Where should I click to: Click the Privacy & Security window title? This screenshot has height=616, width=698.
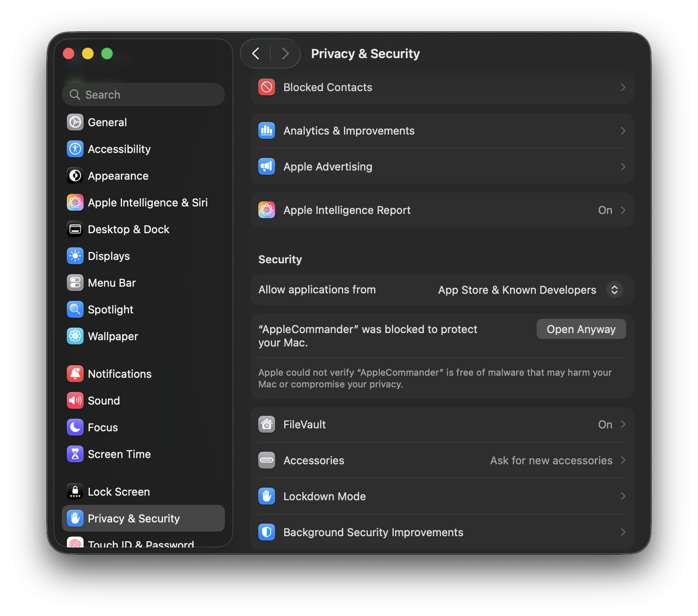tap(365, 53)
